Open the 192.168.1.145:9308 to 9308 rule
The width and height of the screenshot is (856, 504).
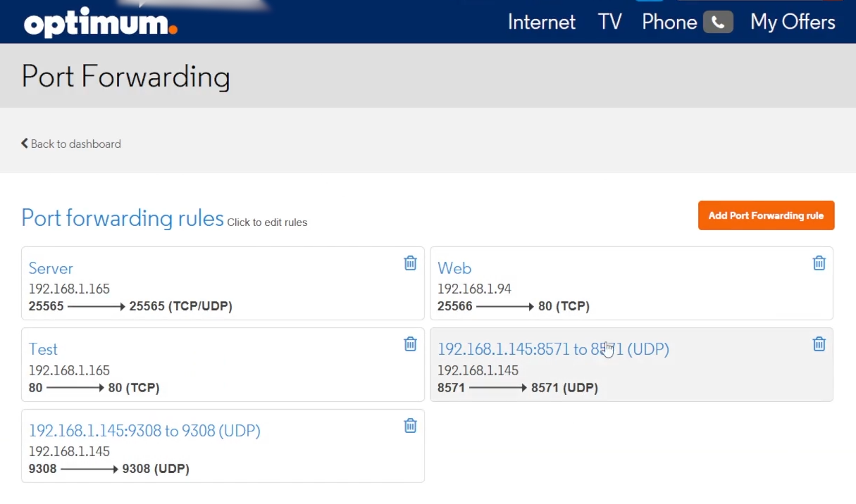pos(144,431)
